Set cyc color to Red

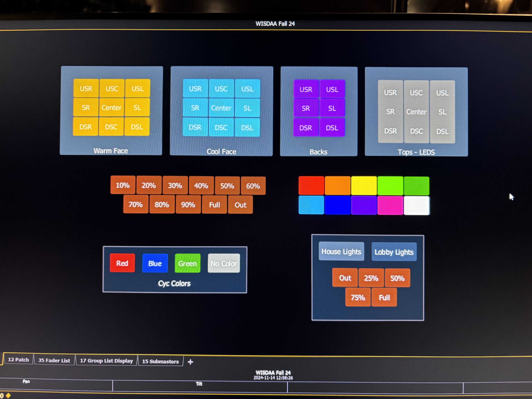click(x=122, y=263)
